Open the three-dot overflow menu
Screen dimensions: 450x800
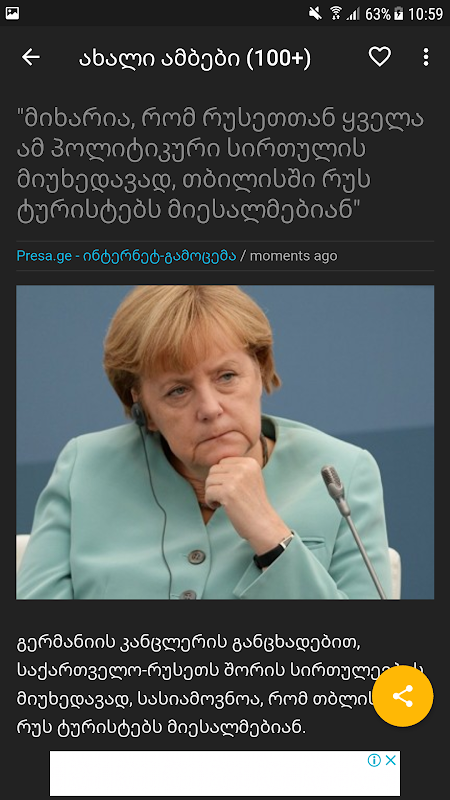[x=426, y=57]
